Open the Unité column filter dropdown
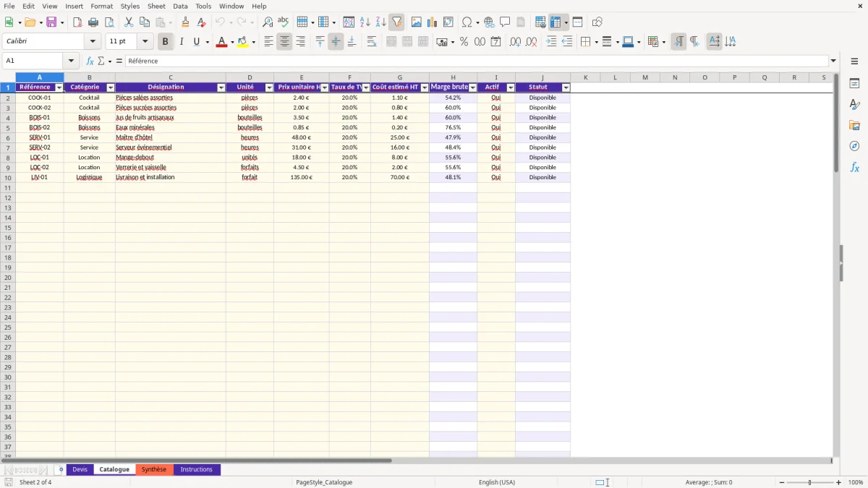This screenshot has width=868, height=488. coord(269,87)
